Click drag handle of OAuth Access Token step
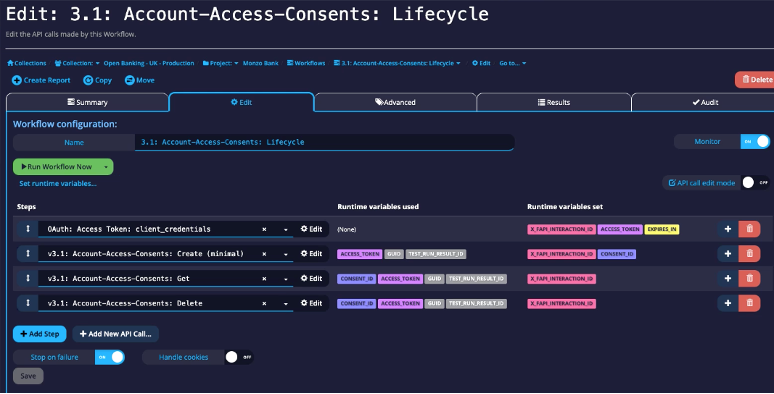Image resolution: width=774 pixels, height=394 pixels. click(28, 229)
